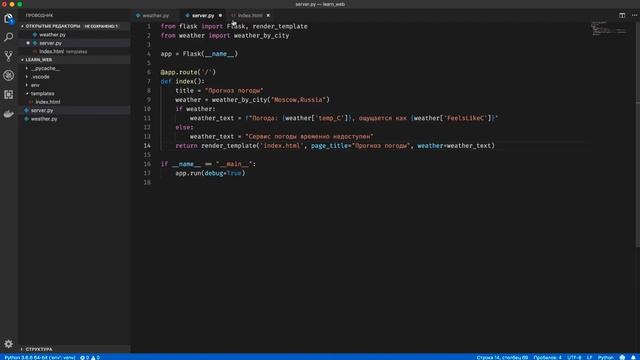Open the Docker view icon
The width and height of the screenshot is (640, 360).
[9, 114]
